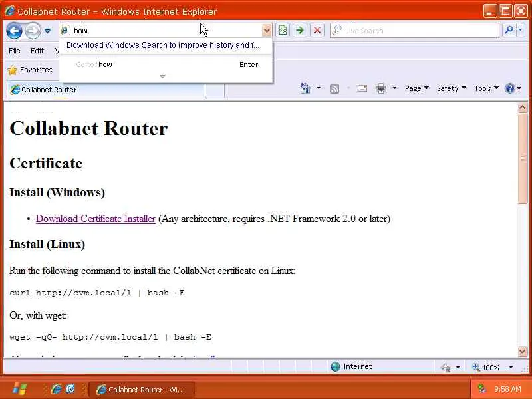532x399 pixels.
Task: Click Collabnet Router taskbar button
Action: coord(142,390)
